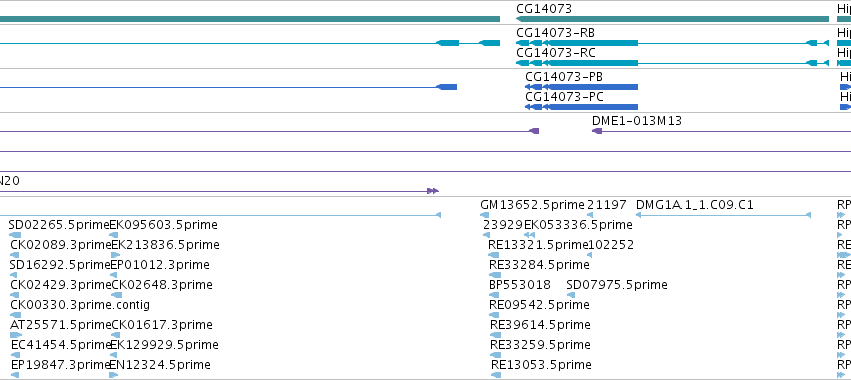
Task: Click the SD02265.5prime EST arrow glyph
Action: [15, 235]
